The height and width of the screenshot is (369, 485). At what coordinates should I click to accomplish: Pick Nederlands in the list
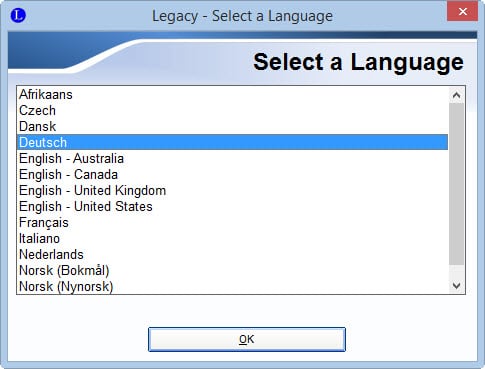tap(232, 254)
